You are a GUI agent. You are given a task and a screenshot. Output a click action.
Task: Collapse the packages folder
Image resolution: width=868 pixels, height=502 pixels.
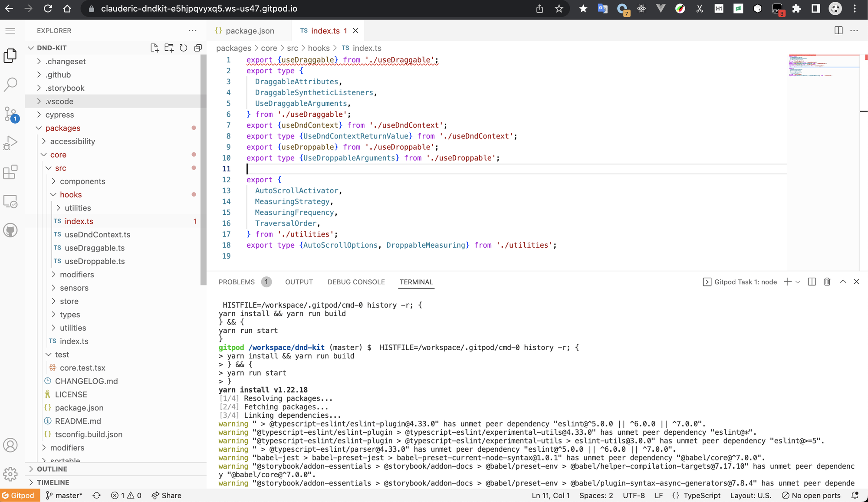click(39, 128)
